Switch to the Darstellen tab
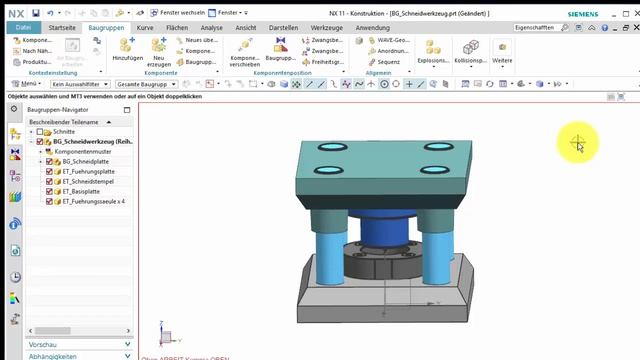 click(x=283, y=28)
